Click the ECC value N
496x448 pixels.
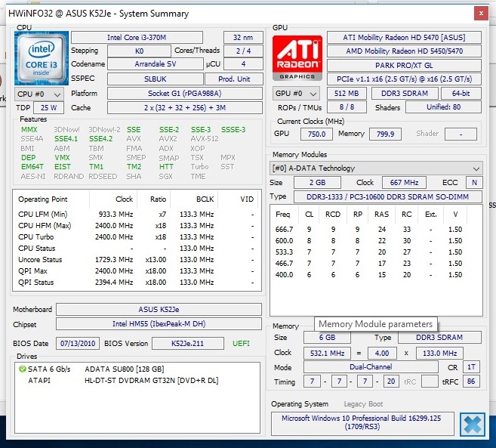click(x=474, y=182)
